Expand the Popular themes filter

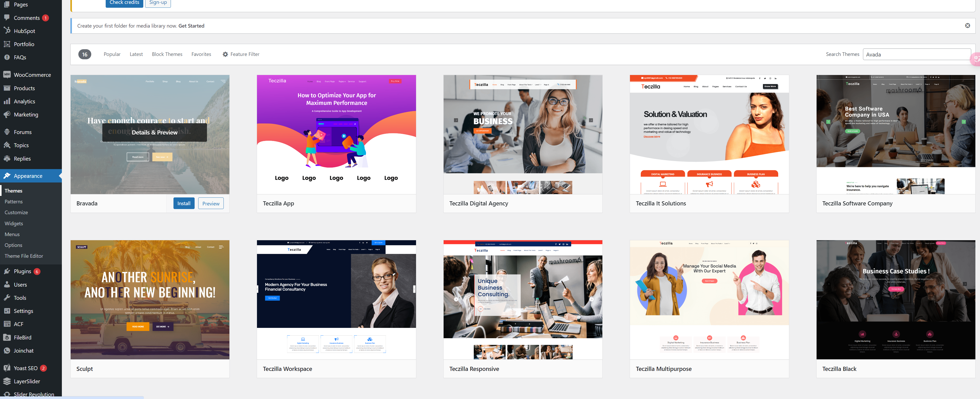click(112, 54)
